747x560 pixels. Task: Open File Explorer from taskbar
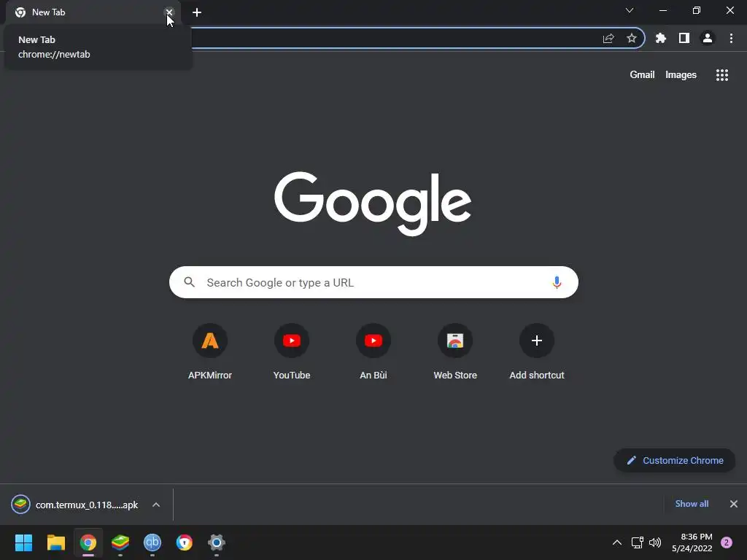pos(55,542)
